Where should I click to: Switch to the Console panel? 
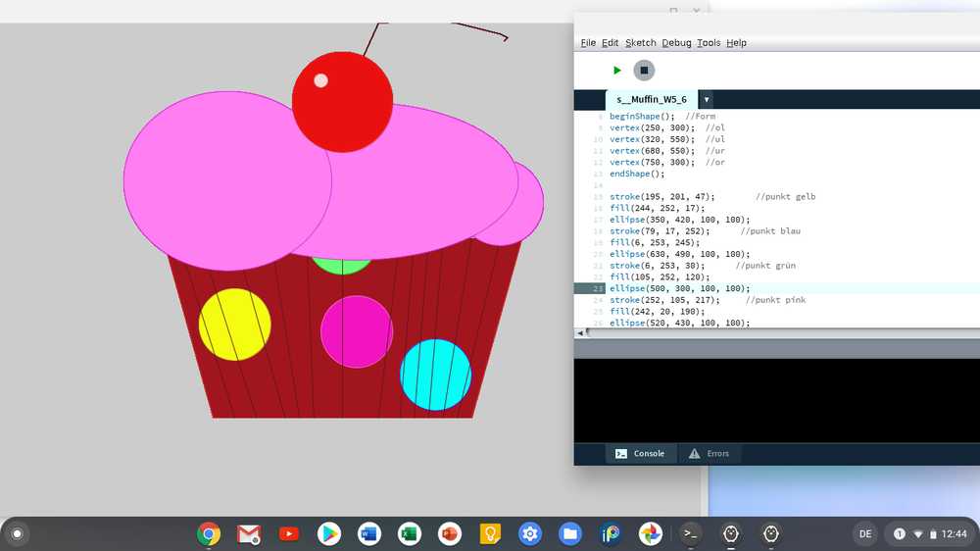coord(640,454)
